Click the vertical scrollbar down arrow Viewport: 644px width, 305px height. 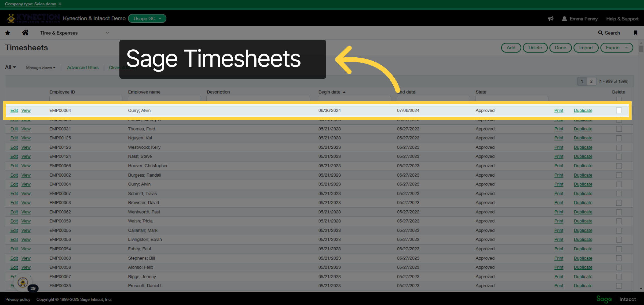coord(641,289)
